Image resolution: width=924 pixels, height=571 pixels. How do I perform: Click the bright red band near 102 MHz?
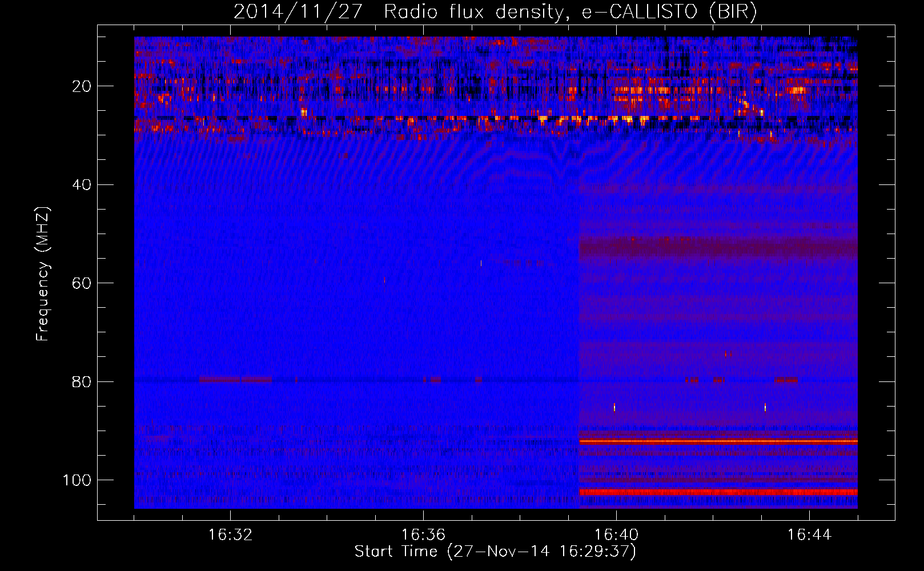(718, 492)
